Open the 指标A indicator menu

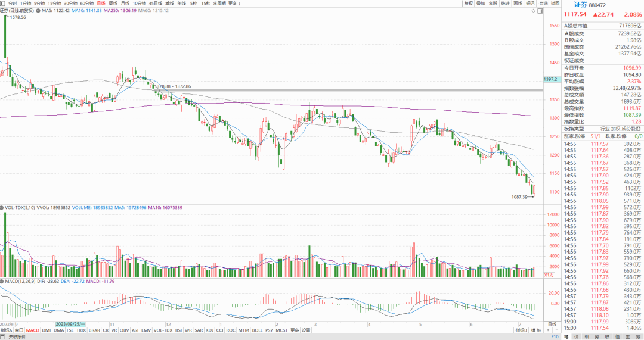[x=7, y=330]
